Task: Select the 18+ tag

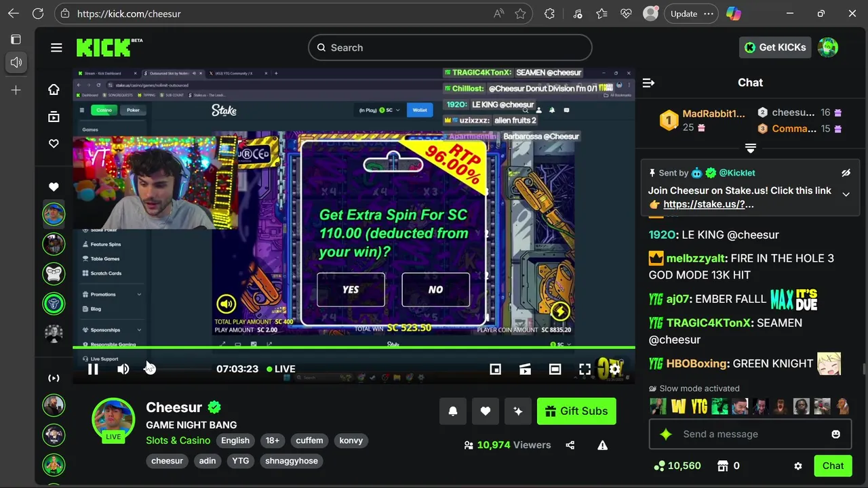Action: 273,441
